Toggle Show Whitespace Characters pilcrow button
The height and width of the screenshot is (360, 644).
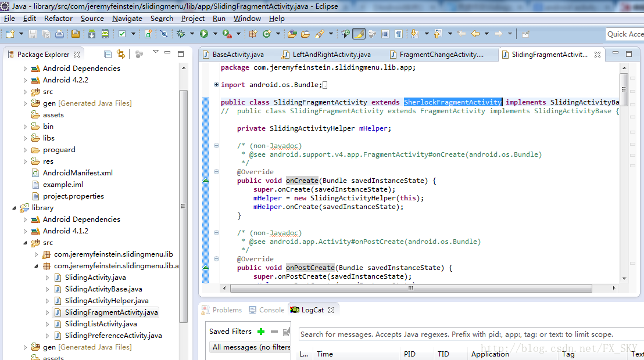tap(399, 34)
